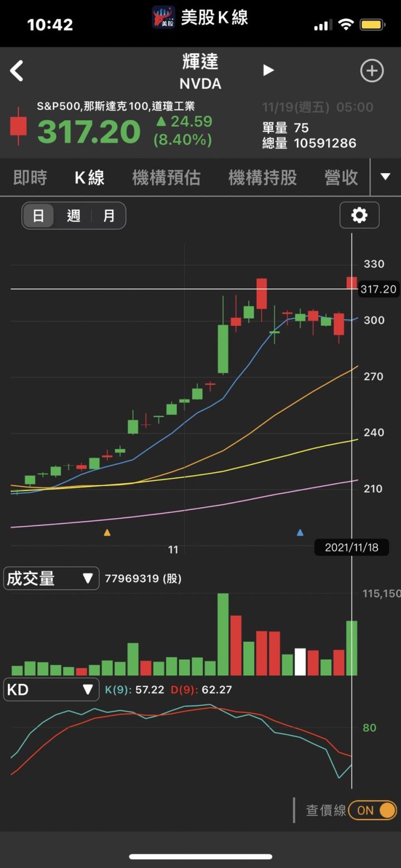
Task: Tap the NVDA ticker symbol
Action: click(x=200, y=84)
